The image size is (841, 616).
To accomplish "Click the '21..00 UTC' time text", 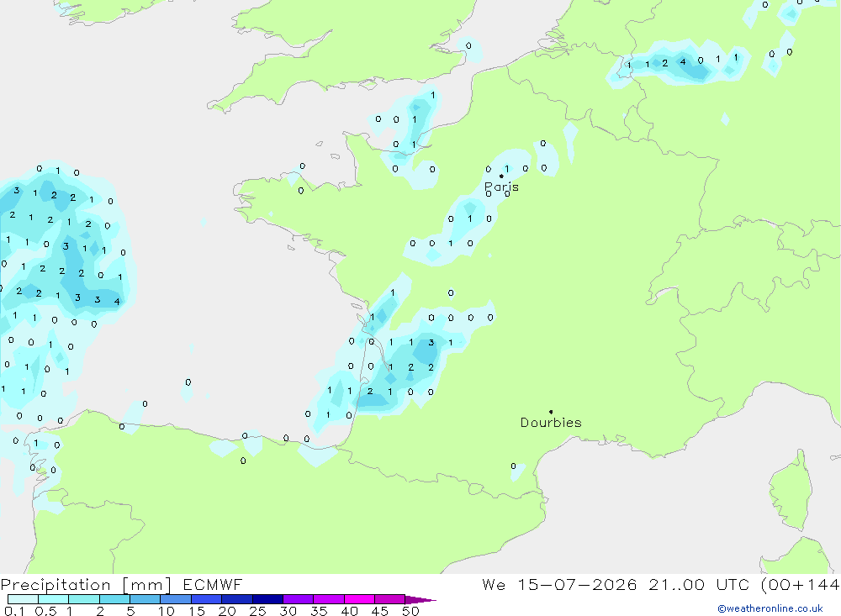I will (x=700, y=584).
